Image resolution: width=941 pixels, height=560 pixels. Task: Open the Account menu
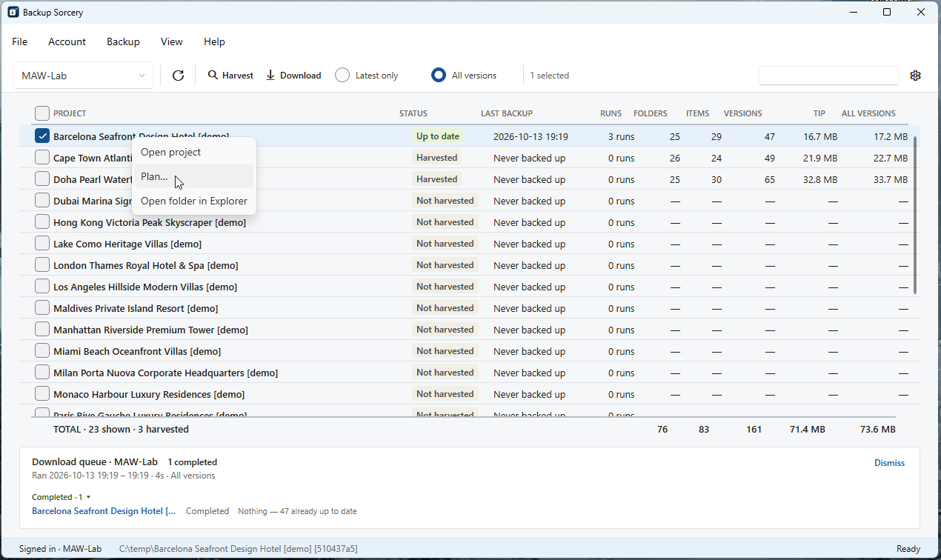(67, 42)
